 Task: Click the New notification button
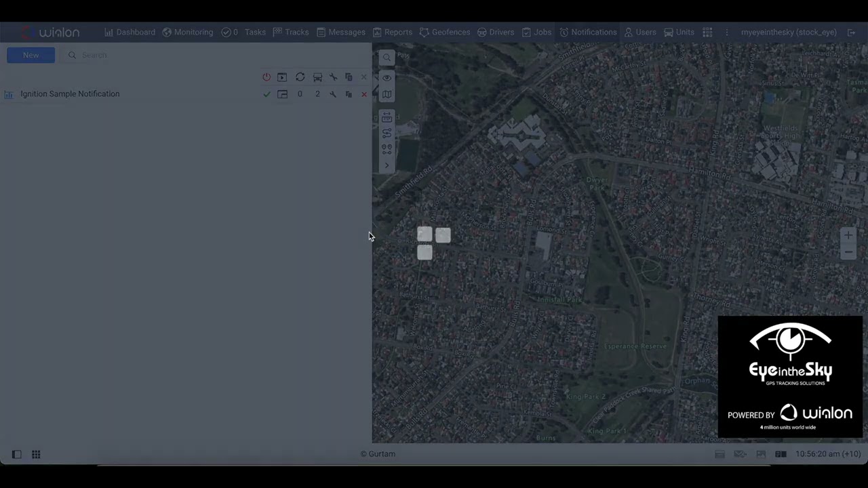[31, 55]
